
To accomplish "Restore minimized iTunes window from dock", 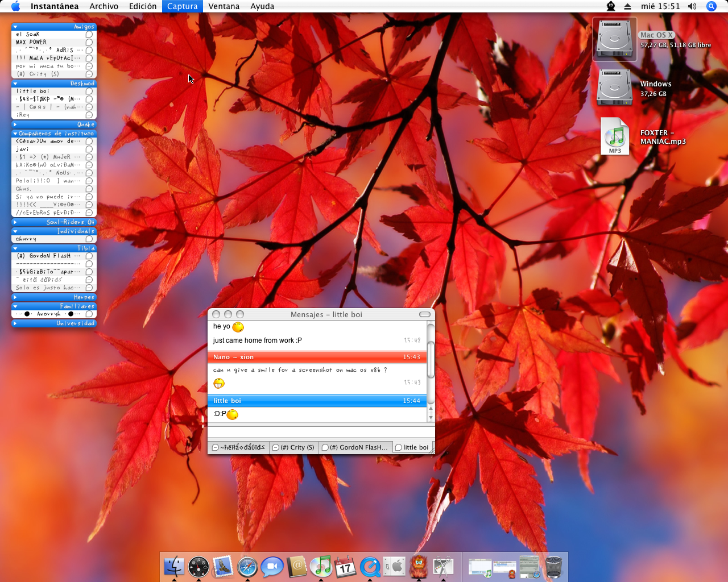I will pos(480,567).
